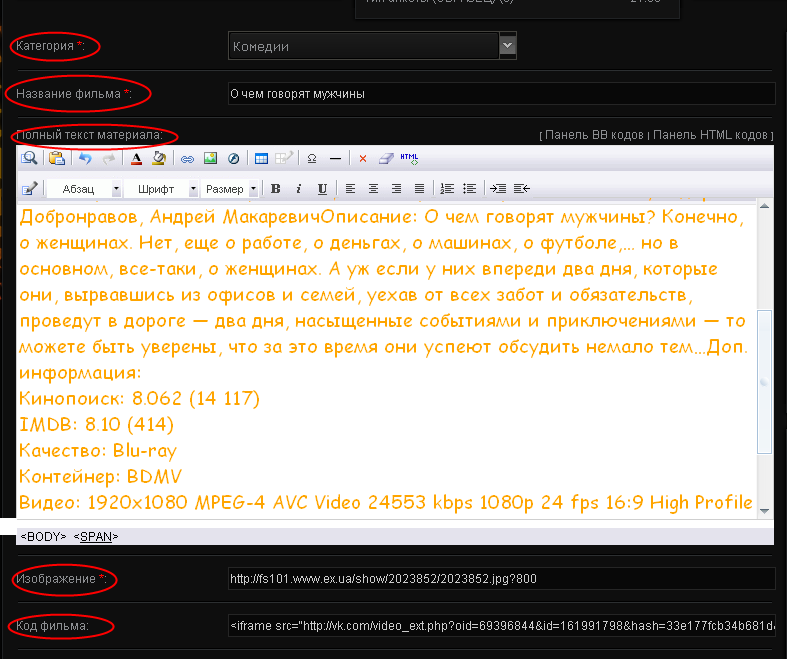Clear formatting with eraser icon
This screenshot has width=787, height=659.
pyautogui.click(x=386, y=159)
